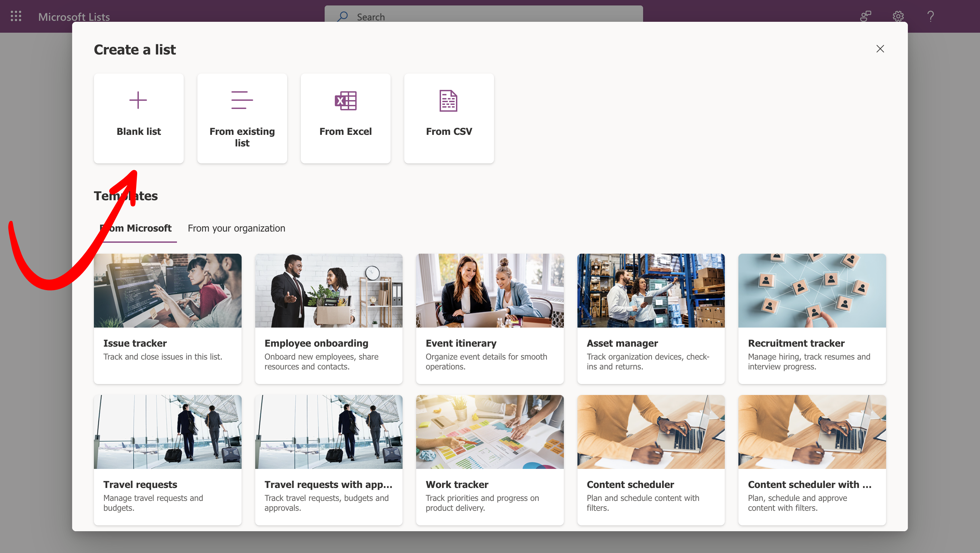Pick the From CSV file icon
Image resolution: width=980 pixels, height=553 pixels.
[448, 101]
